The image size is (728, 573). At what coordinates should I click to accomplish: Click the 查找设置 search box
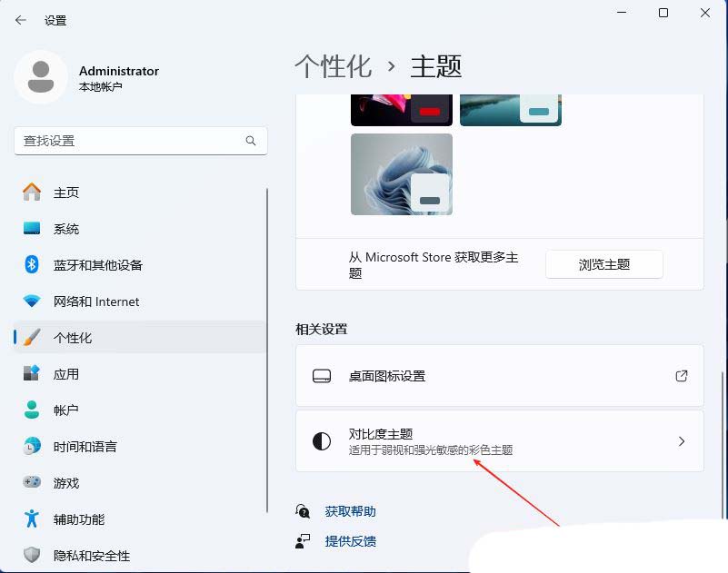click(x=127, y=141)
